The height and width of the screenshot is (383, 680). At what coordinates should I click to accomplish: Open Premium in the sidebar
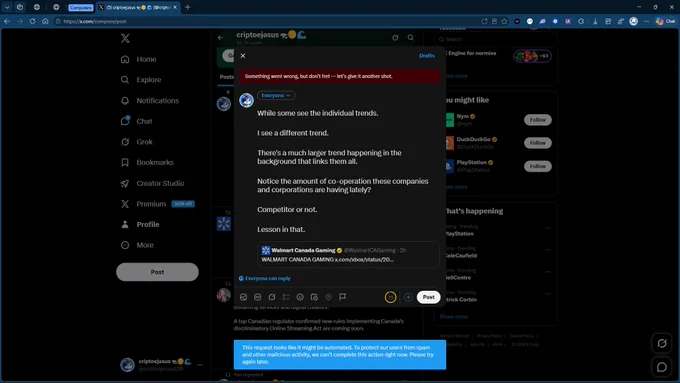click(157, 204)
